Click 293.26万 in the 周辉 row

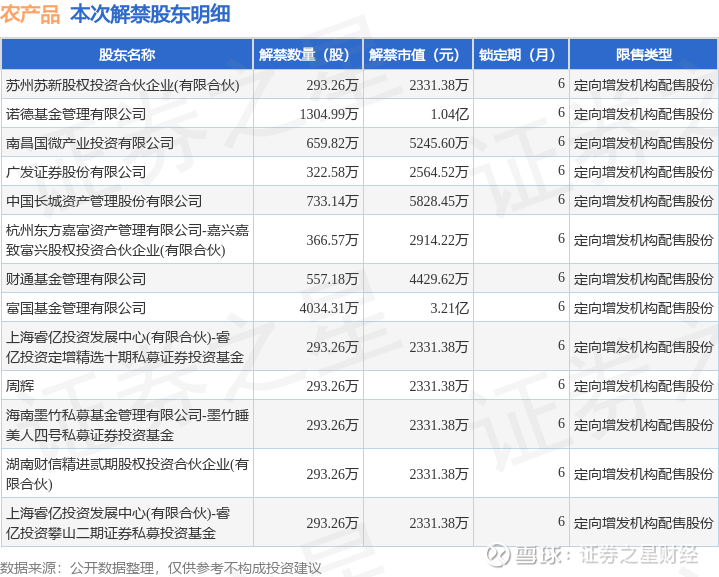coord(332,386)
